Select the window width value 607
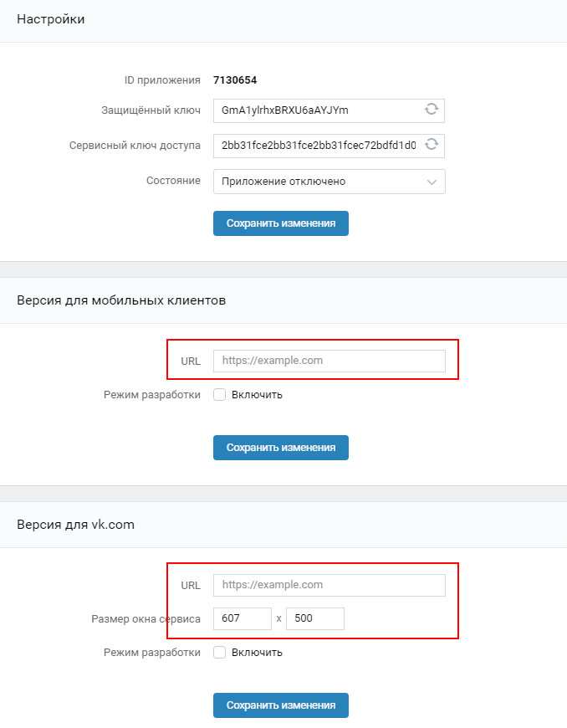Screen dimensions: 567x728 coord(242,618)
